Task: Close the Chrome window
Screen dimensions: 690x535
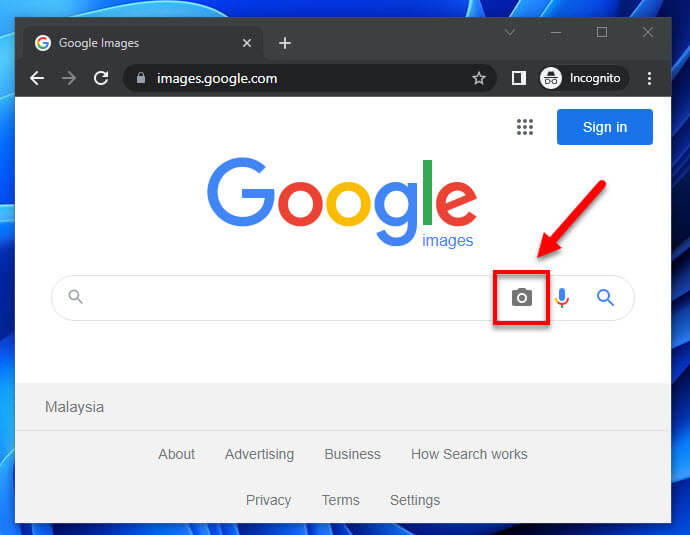Action: click(648, 32)
